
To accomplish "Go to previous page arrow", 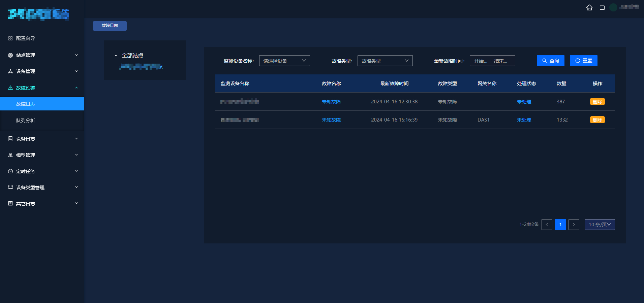I will (x=547, y=225).
